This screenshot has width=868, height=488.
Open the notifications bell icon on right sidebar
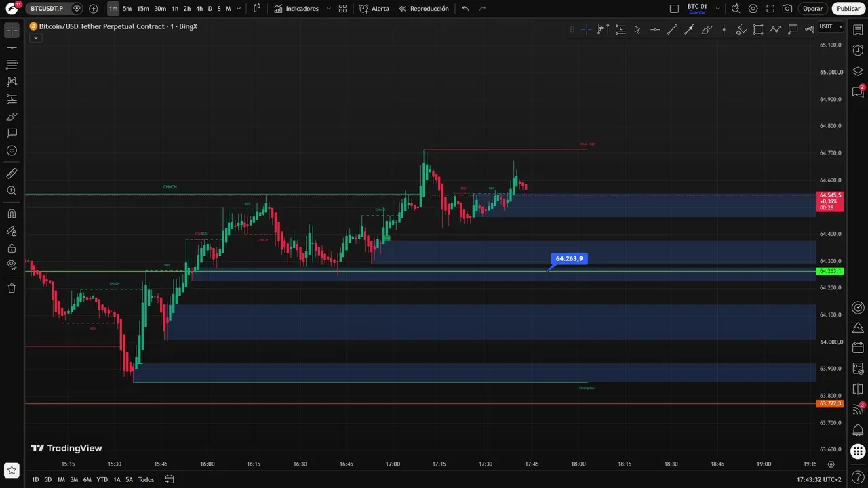(858, 430)
